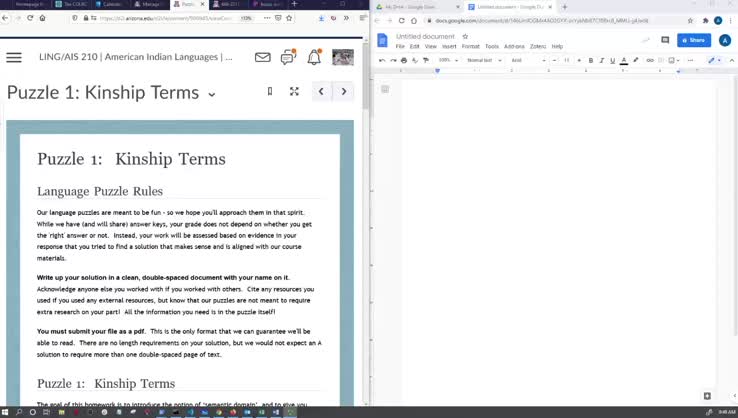Toggle bold formatting
This screenshot has height=418, width=738.
click(591, 60)
